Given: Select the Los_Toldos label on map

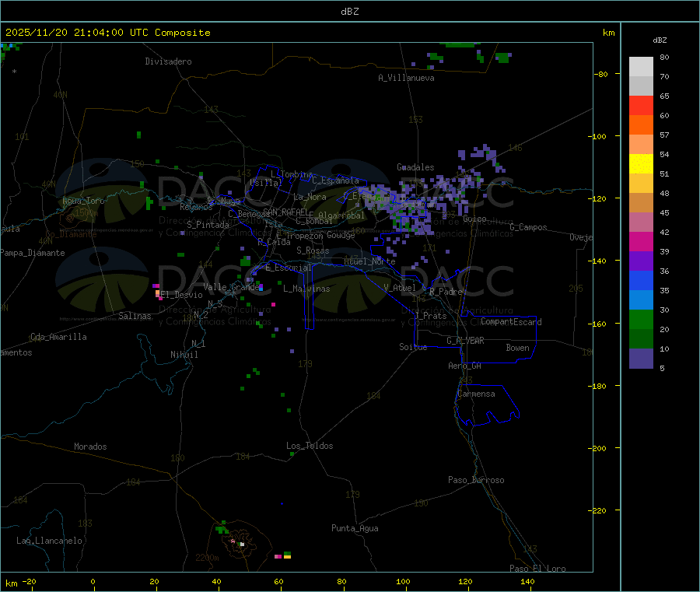Looking at the screenshot, I should 310,446.
